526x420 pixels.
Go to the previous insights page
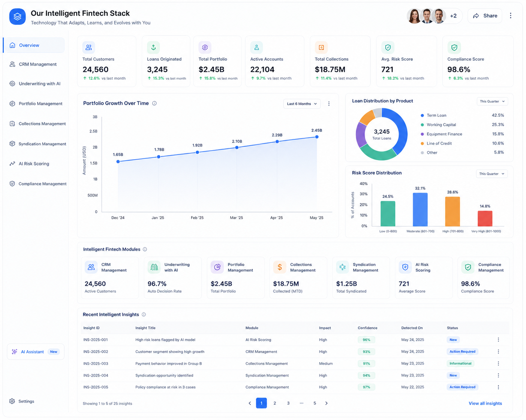(x=250, y=404)
